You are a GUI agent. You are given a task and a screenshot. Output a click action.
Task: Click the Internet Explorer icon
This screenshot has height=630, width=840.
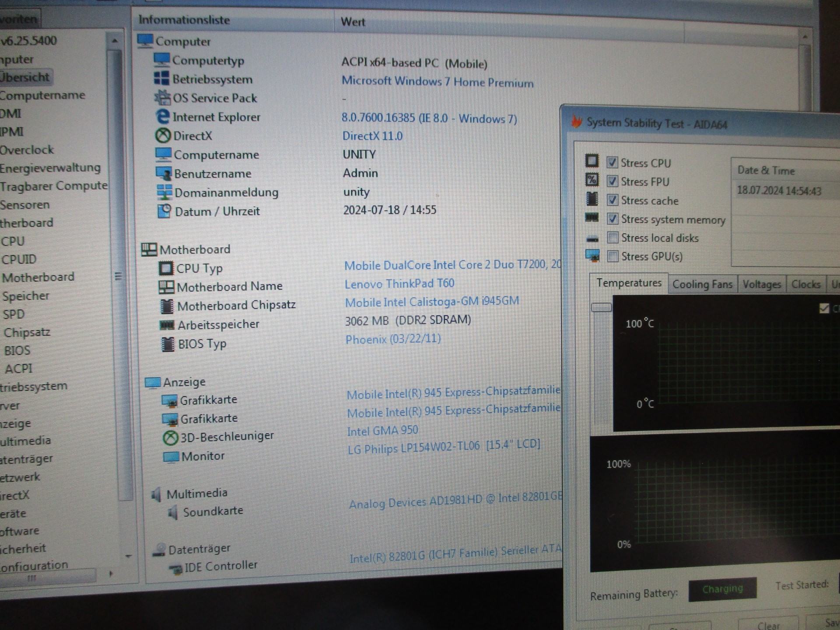point(163,116)
